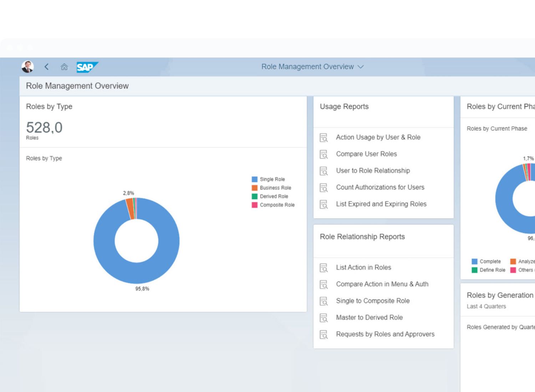Open Compare Action in Menu & Auth
535x392 pixels.
(382, 284)
